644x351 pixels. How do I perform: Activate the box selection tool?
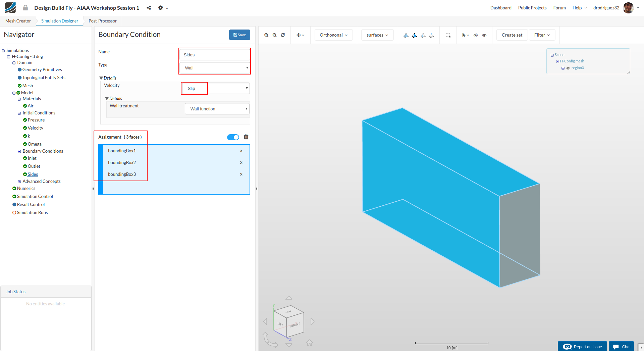click(x=448, y=35)
